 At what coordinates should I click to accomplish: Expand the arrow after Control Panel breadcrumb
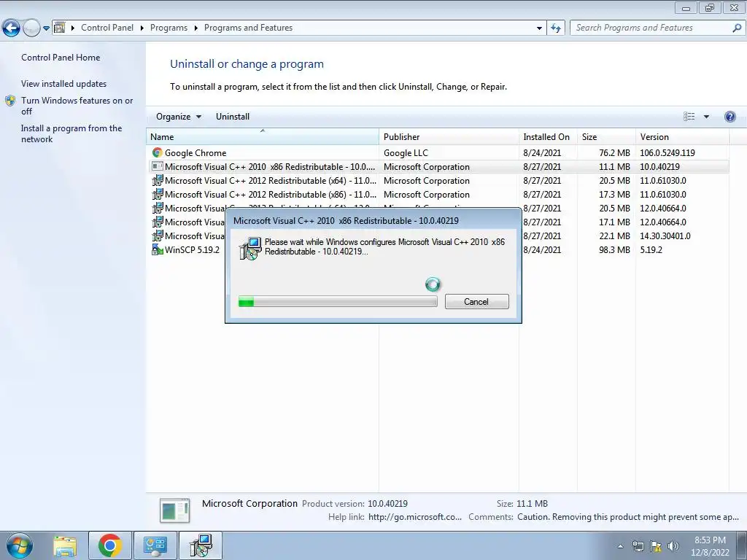(142, 28)
